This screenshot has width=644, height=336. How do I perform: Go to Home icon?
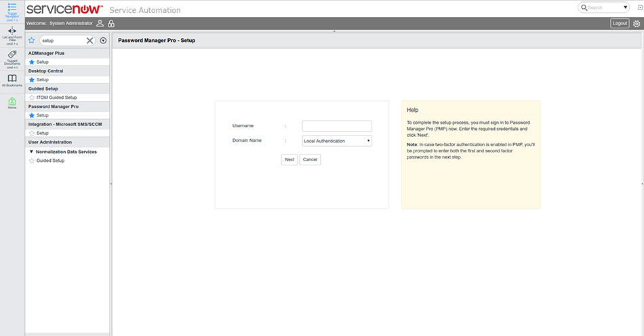[x=12, y=101]
